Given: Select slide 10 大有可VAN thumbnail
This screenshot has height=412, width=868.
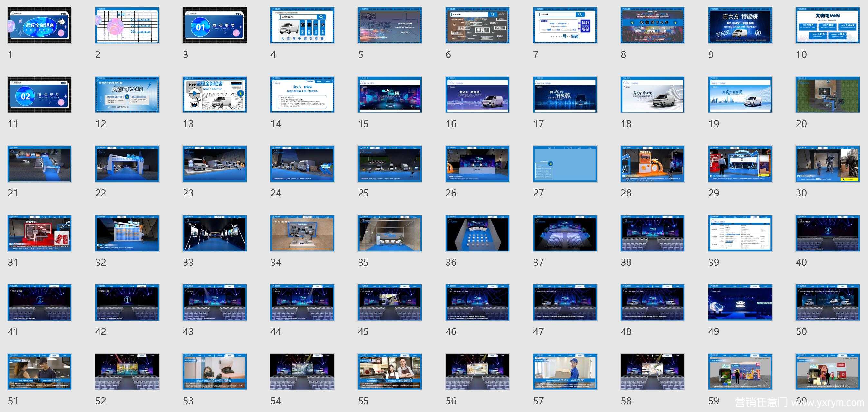Looking at the screenshot, I should coord(828,26).
